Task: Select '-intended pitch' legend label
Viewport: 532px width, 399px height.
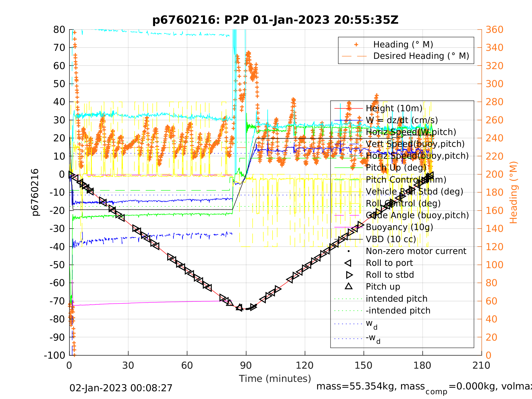Action: (x=398, y=311)
